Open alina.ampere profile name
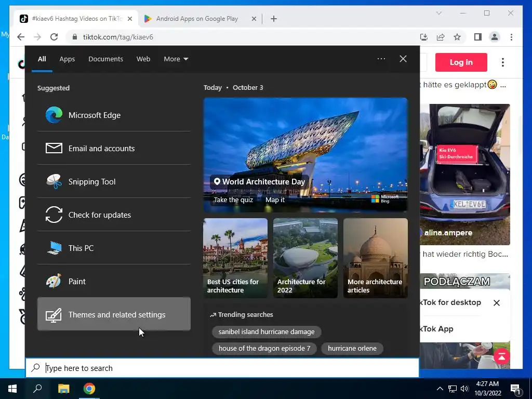The height and width of the screenshot is (399, 532). (x=448, y=233)
